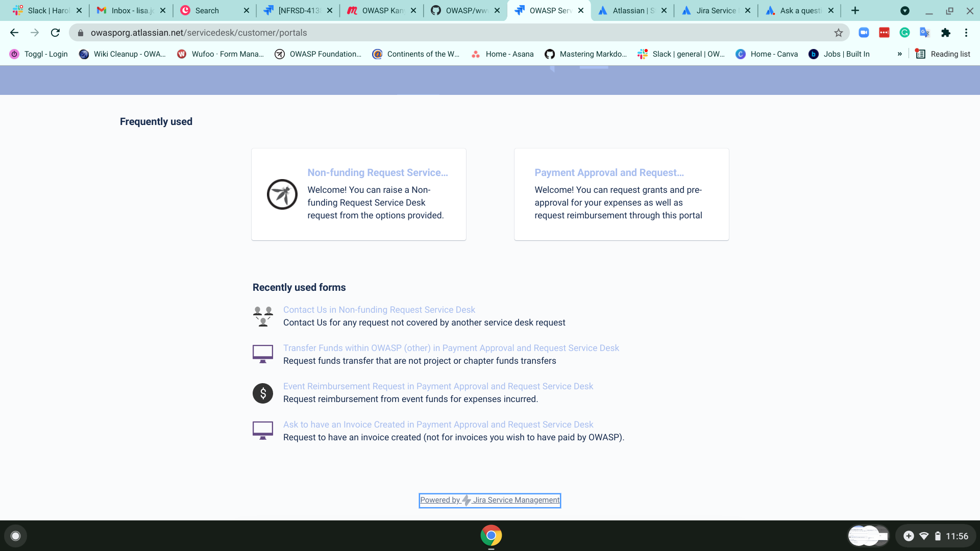980x551 pixels.
Task: Open the Mastering Markdown bookmark
Action: tap(586, 54)
